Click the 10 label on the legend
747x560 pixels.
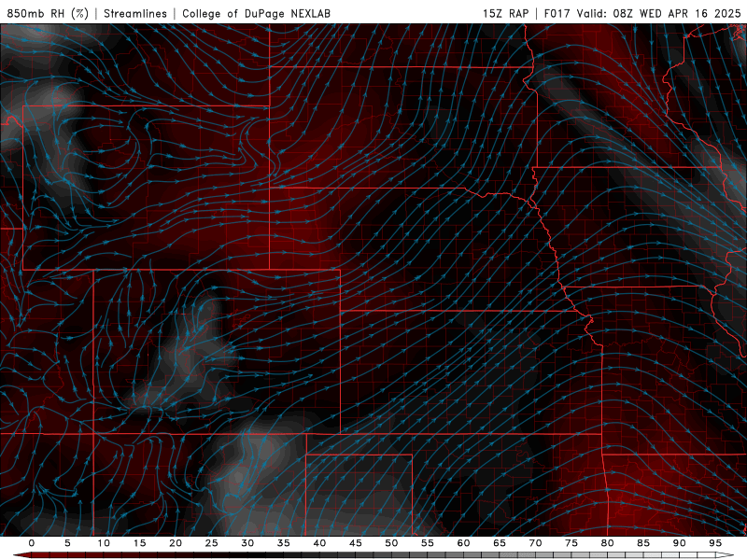click(x=104, y=543)
